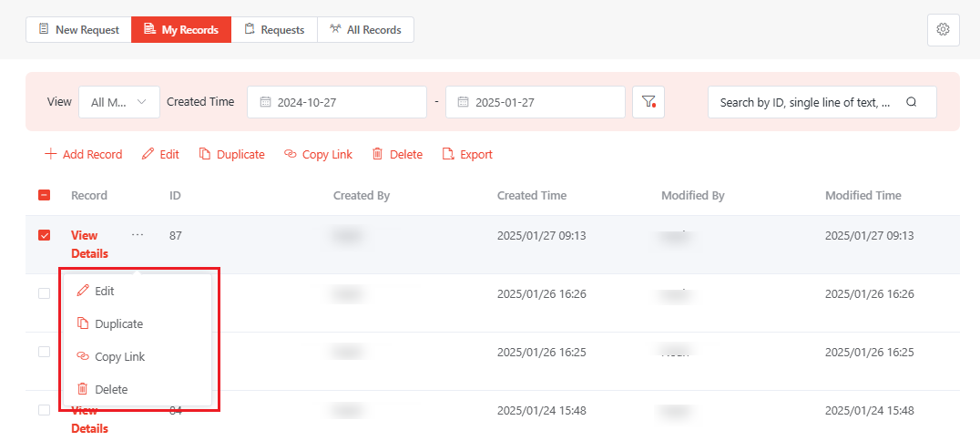
Task: Click the toolbar Delete trash icon
Action: tap(377, 155)
